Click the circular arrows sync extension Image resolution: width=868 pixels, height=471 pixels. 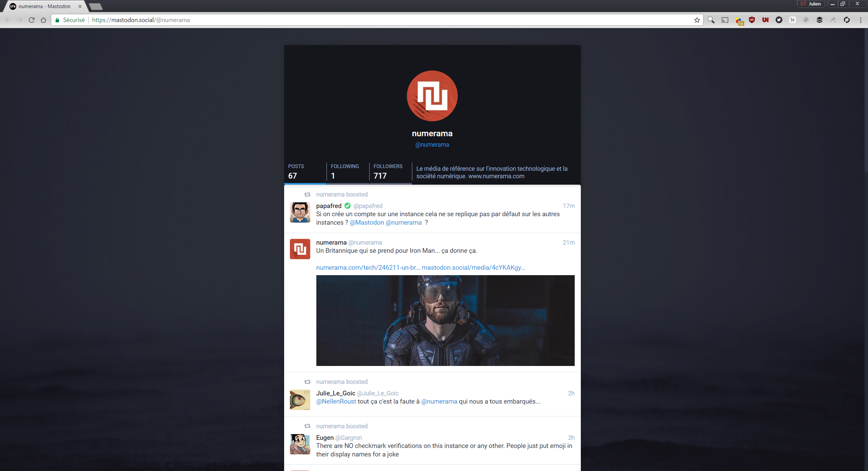tap(847, 20)
